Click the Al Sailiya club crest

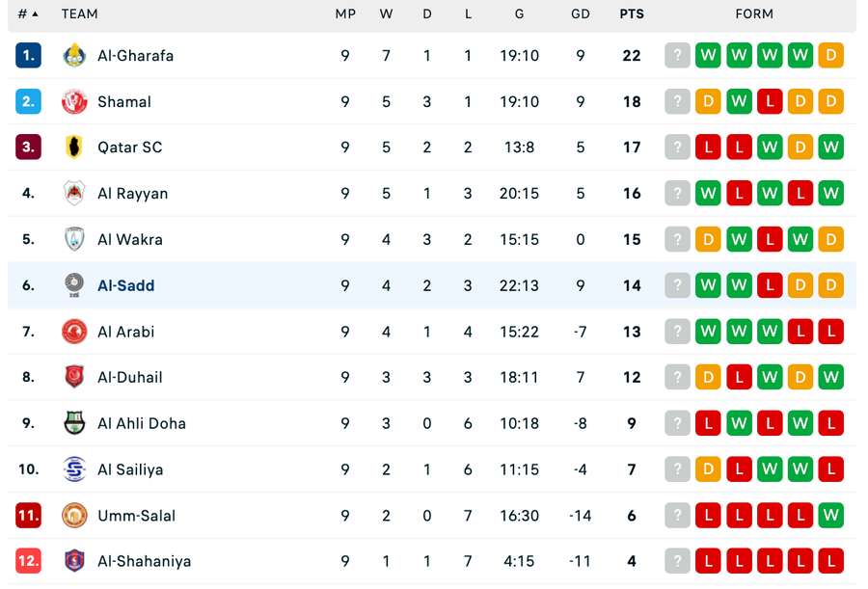tap(74, 469)
